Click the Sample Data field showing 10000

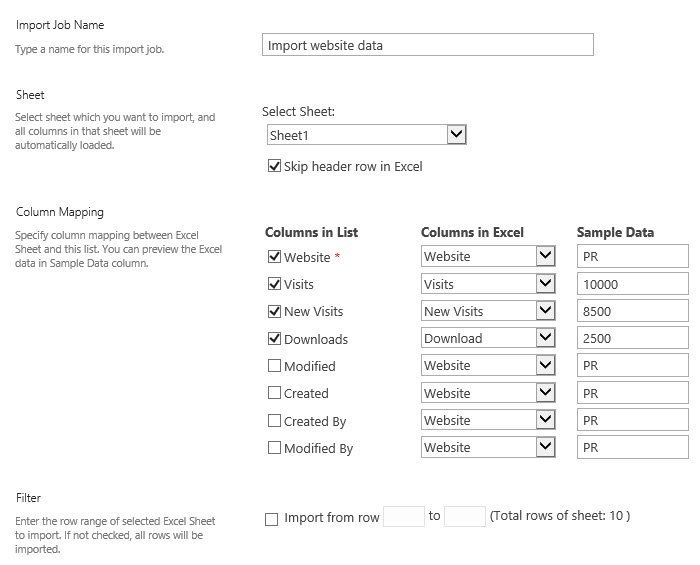[x=632, y=284]
